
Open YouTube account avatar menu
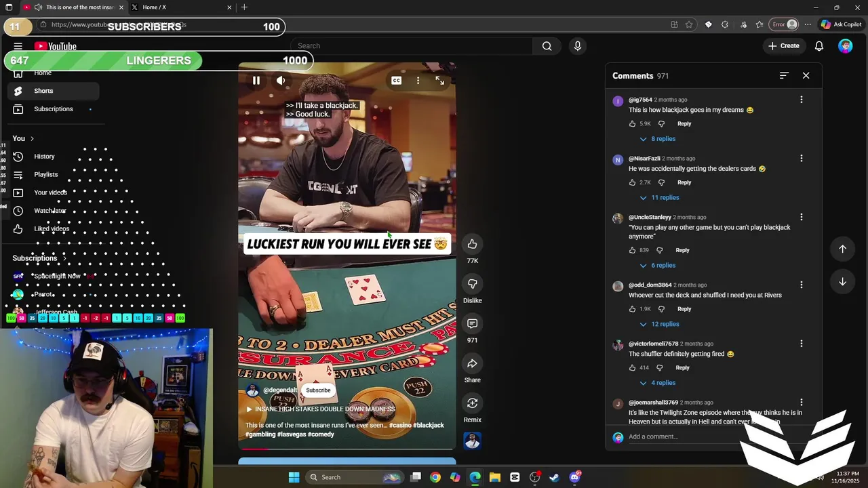pos(845,46)
